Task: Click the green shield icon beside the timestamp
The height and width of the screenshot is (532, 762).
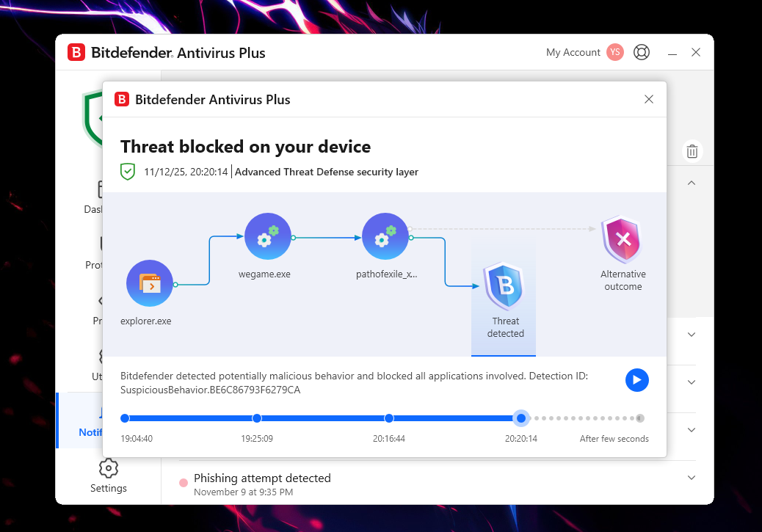Action: click(127, 172)
